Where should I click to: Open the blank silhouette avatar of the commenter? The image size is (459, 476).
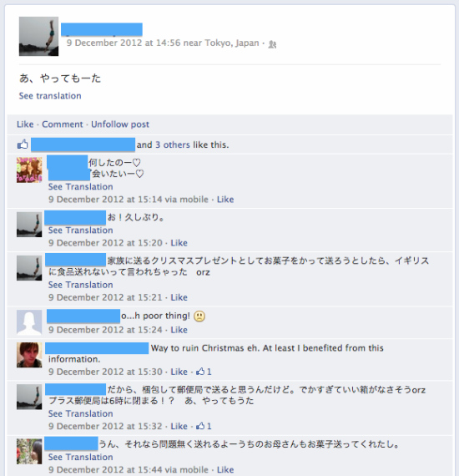tap(29, 322)
